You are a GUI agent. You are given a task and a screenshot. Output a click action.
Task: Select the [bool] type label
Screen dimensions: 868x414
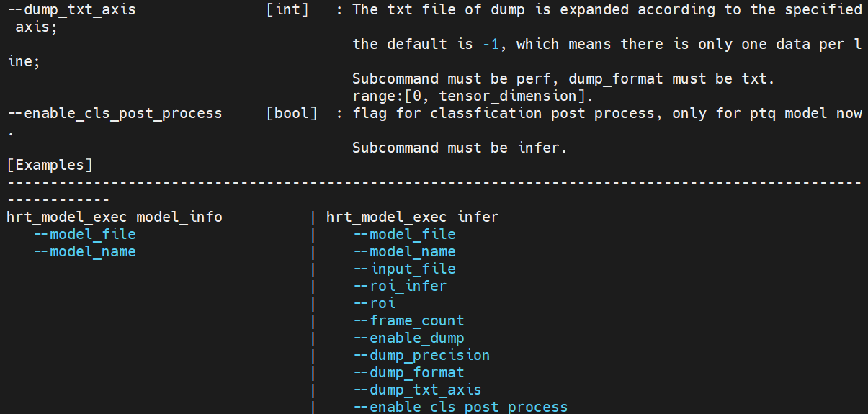coord(291,114)
